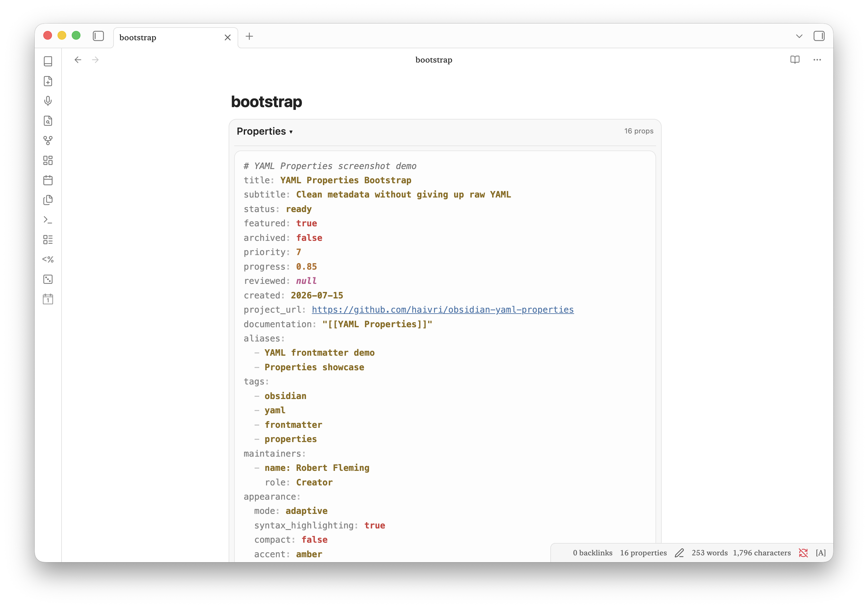This screenshot has width=868, height=608.
Task: Collapse the Properties section header
Action: [264, 131]
